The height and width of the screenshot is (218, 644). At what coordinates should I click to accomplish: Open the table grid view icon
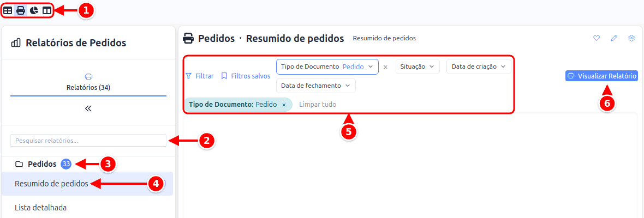[8, 11]
